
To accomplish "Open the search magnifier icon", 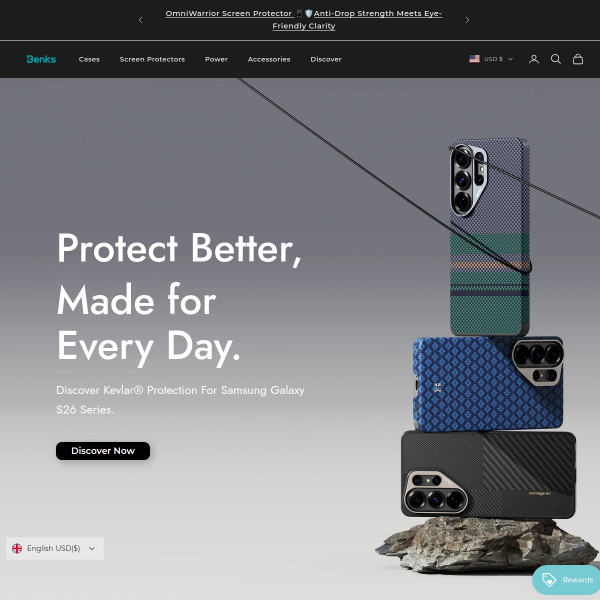I will coord(556,59).
